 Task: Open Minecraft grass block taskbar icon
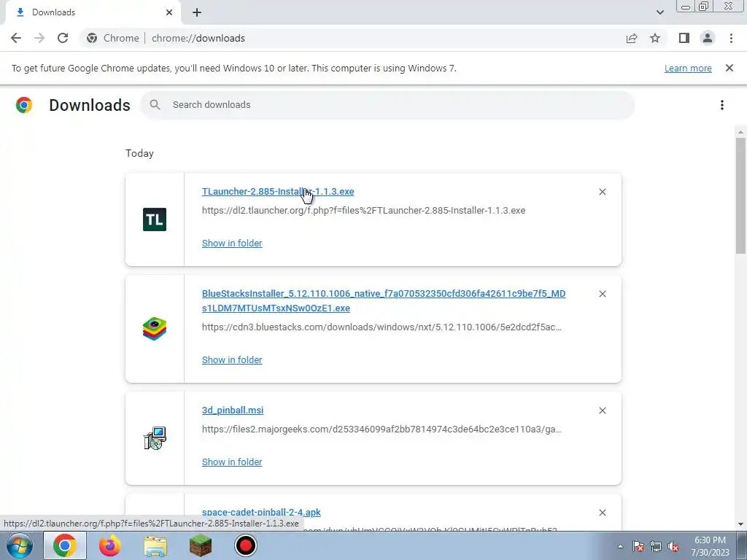(200, 545)
